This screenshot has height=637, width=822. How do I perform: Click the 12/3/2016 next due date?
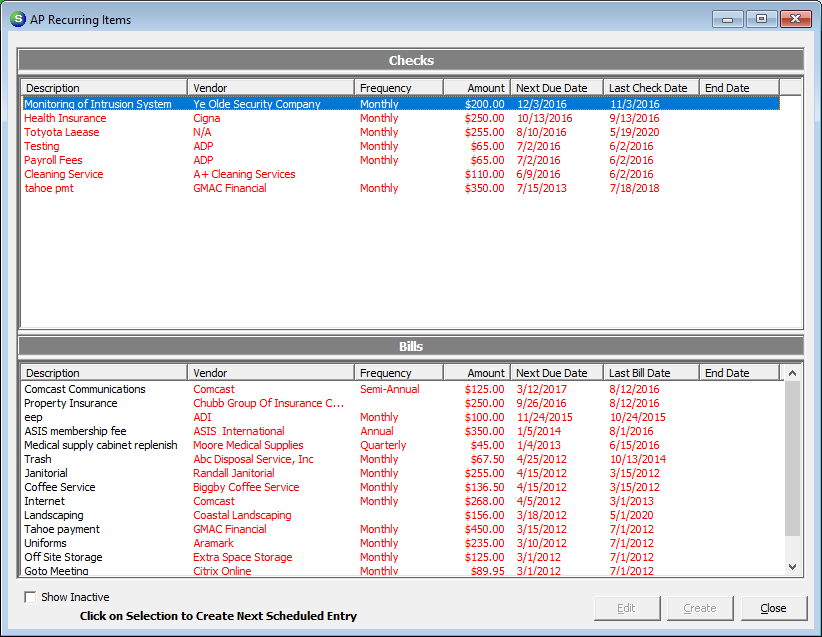(542, 104)
